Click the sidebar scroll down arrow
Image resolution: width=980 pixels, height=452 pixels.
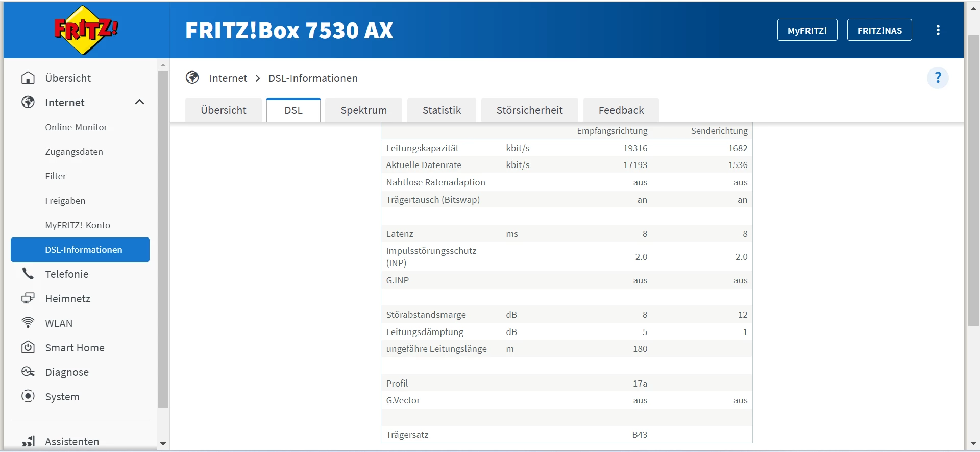click(x=163, y=444)
